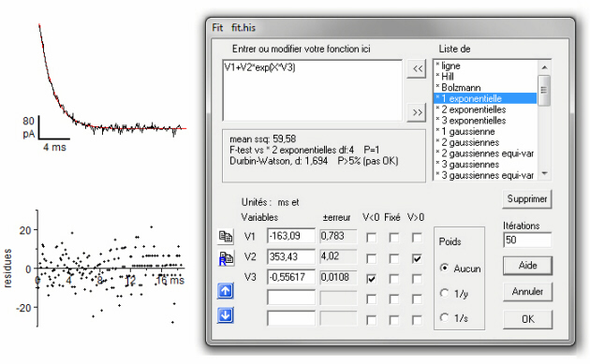590x364 pixels.
Task: Check the V<0 box for V2
Action: (x=371, y=258)
